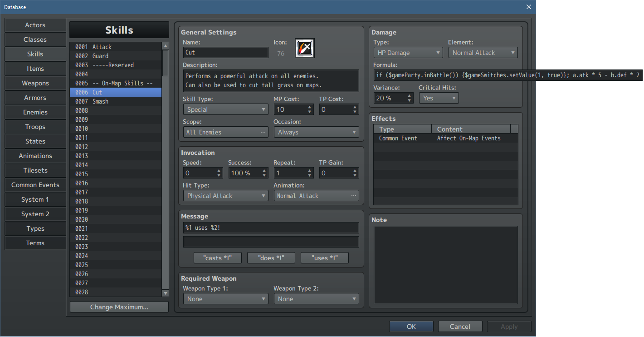Open the Types tab

click(x=35, y=228)
